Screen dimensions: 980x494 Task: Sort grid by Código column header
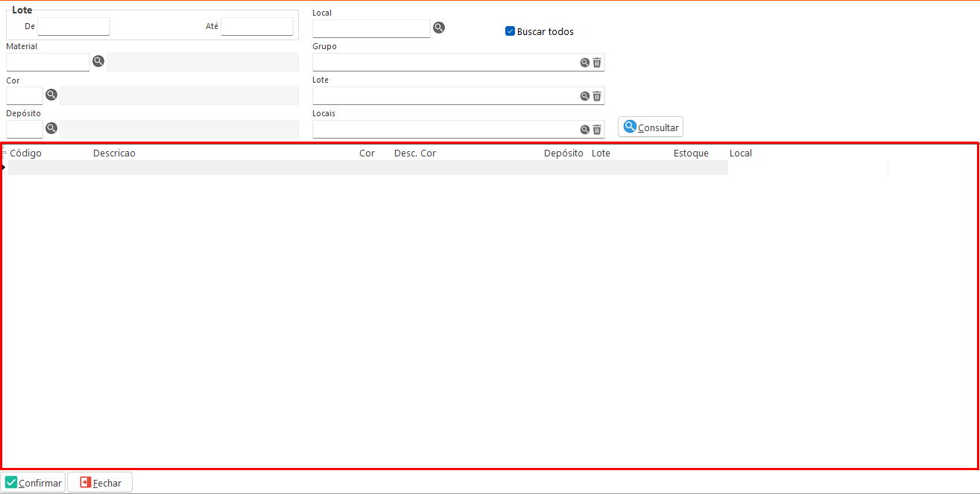point(26,153)
